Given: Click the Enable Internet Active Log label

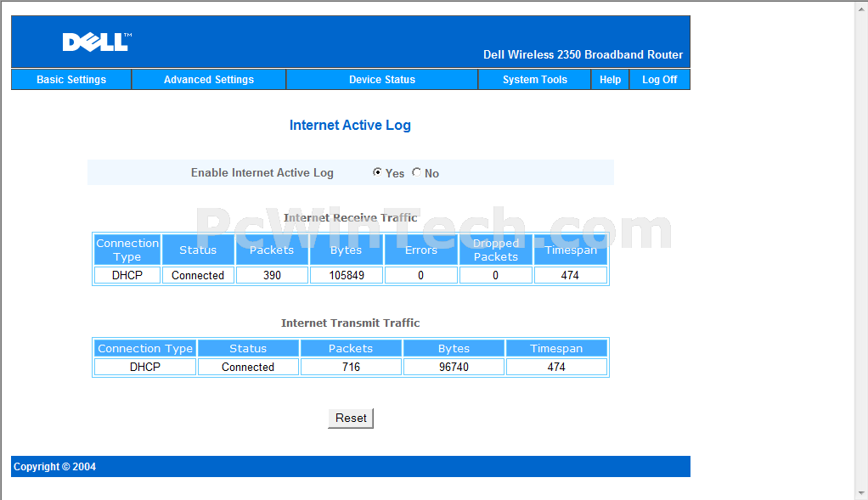Looking at the screenshot, I should pos(262,172).
